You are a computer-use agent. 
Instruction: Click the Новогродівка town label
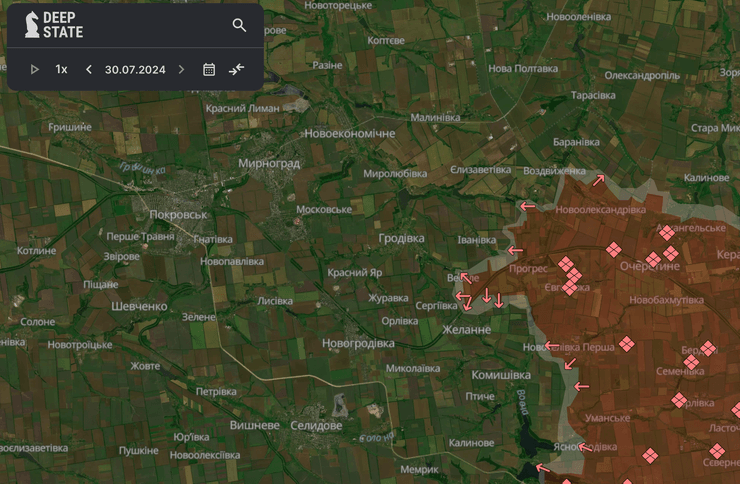point(358,343)
